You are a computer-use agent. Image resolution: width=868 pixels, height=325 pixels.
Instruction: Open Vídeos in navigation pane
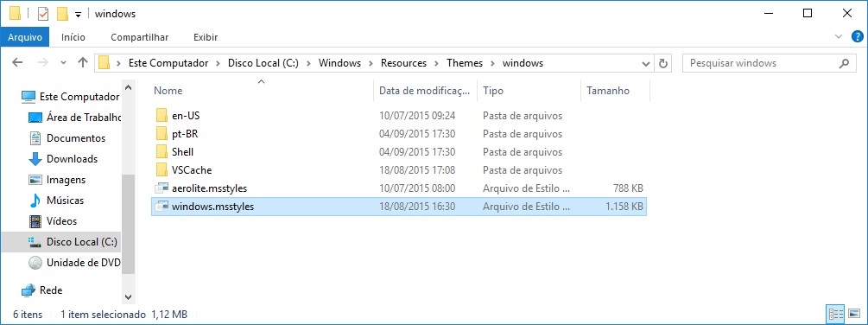click(x=53, y=221)
